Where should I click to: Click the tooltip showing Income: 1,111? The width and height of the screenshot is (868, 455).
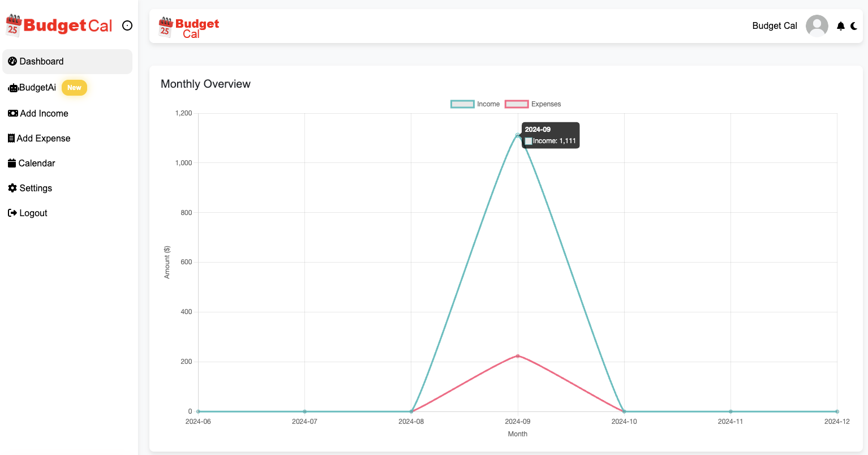pos(551,135)
